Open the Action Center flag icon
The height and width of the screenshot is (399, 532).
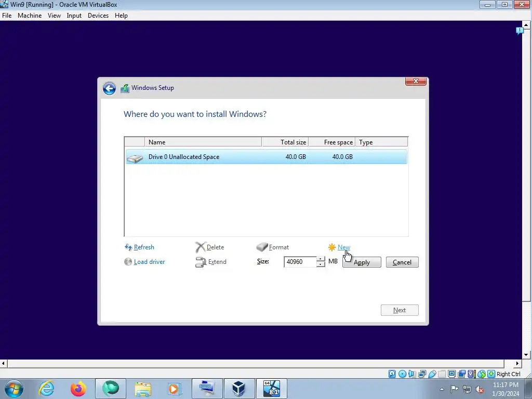(454, 389)
